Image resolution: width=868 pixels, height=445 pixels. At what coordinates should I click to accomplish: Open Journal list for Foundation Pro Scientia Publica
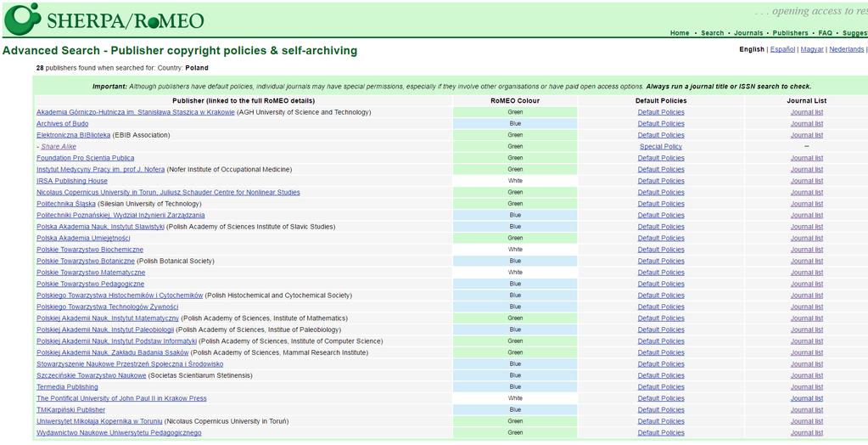[807, 158]
